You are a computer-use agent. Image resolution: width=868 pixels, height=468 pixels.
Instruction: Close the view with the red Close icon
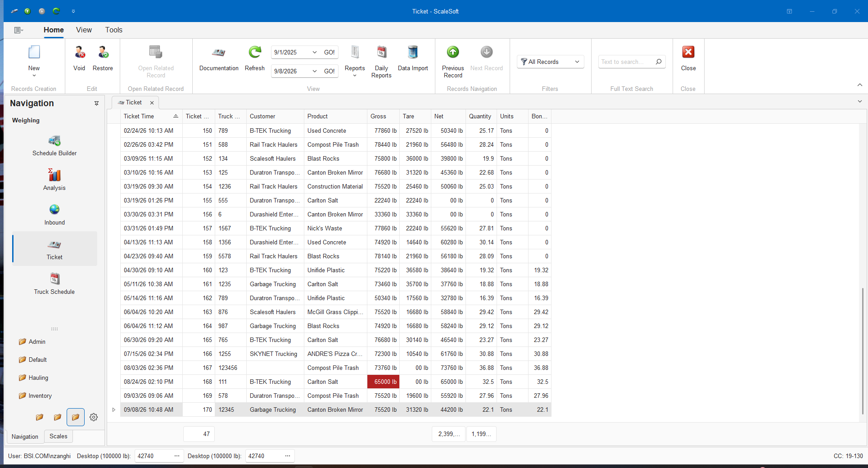pyautogui.click(x=688, y=52)
